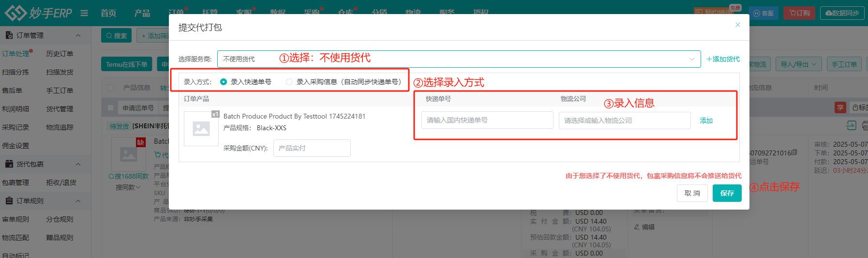Click the 搜1688同款 search link
This screenshot has width=868, height=258.
[129, 176]
